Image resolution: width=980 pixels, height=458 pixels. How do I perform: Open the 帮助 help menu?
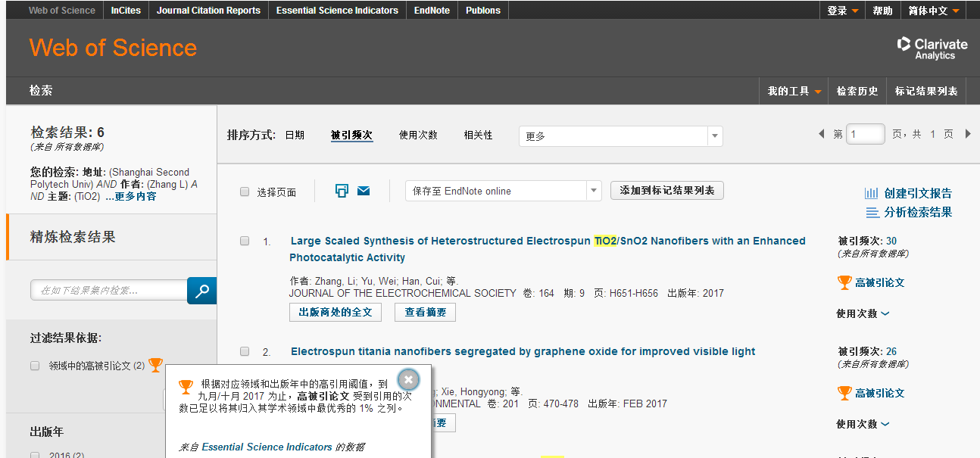click(x=882, y=11)
